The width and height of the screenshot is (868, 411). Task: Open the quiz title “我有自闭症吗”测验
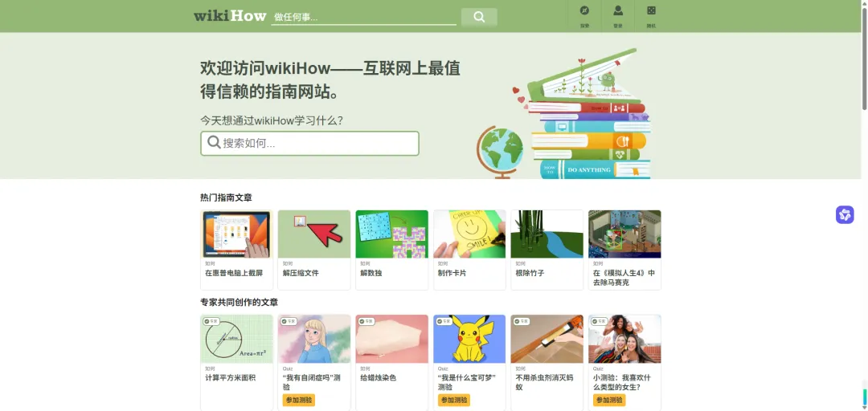tap(312, 382)
